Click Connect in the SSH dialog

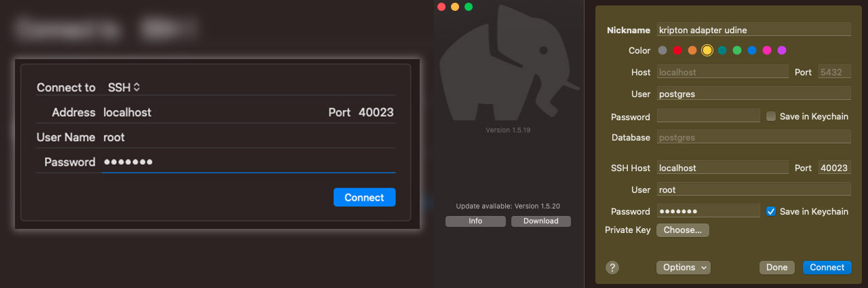[364, 198]
